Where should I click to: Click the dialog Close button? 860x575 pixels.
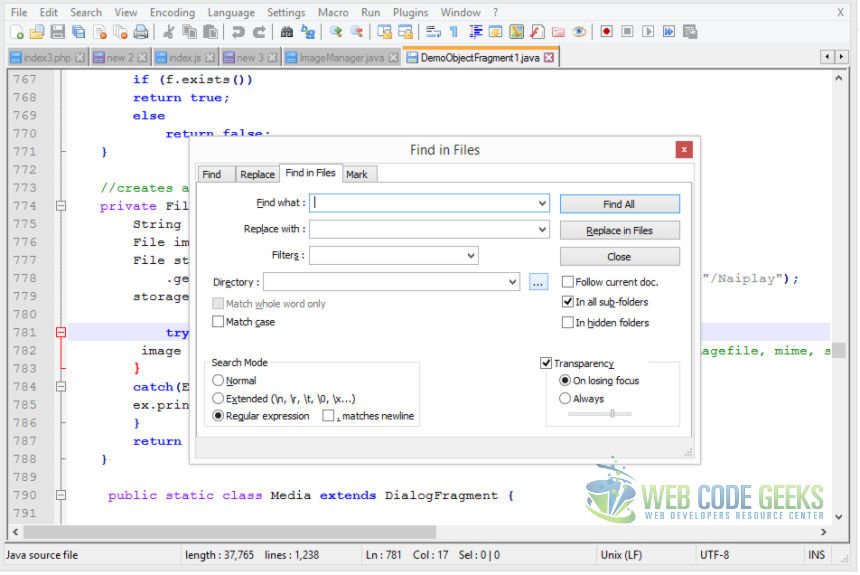tap(621, 257)
